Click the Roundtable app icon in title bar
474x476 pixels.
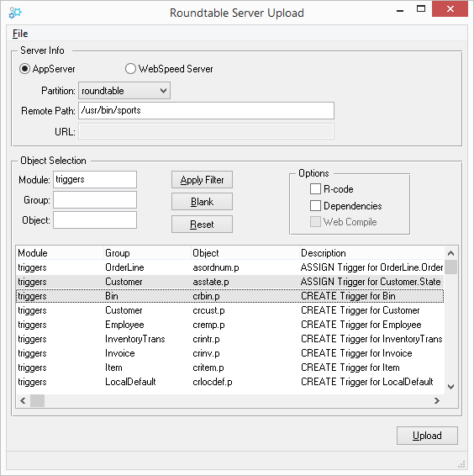[15, 13]
